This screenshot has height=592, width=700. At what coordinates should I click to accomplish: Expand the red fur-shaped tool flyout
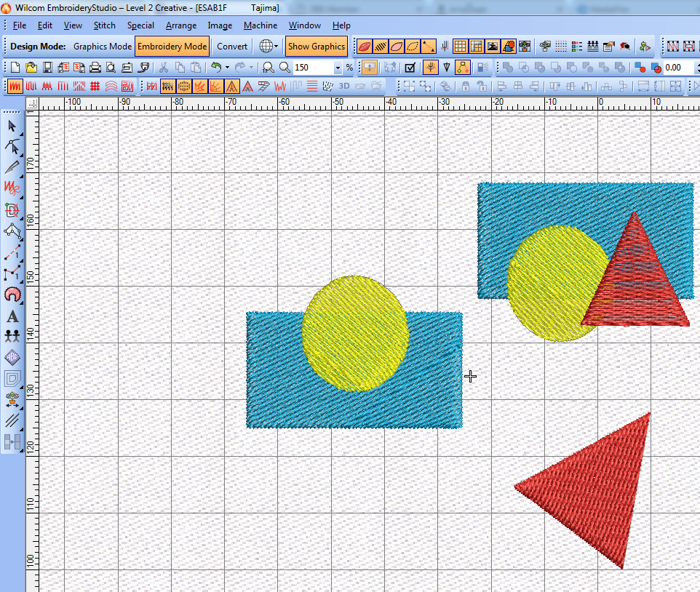tap(20, 303)
